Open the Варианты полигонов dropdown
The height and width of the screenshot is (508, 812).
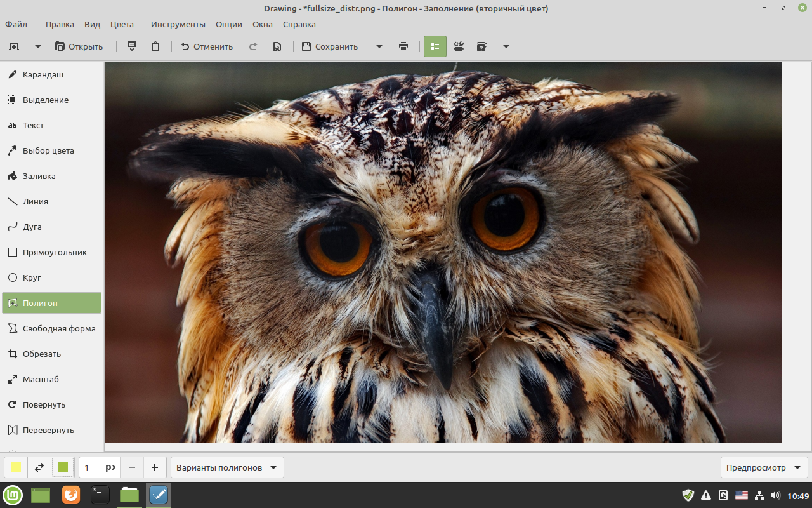(226, 467)
